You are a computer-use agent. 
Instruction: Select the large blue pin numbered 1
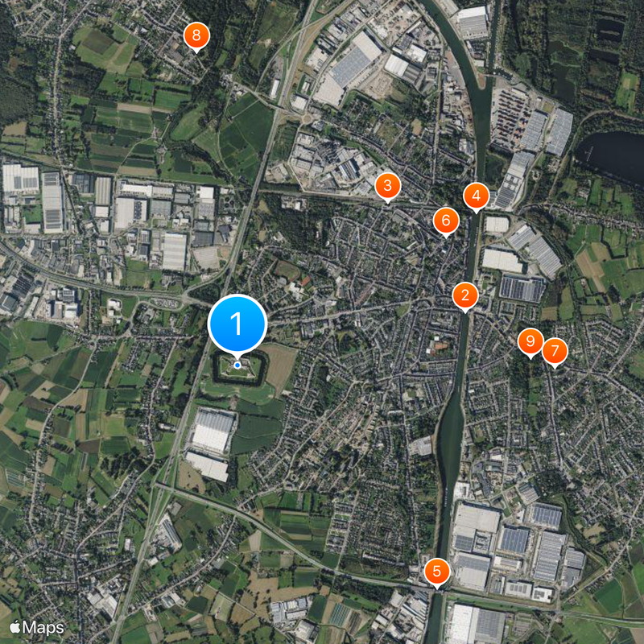[237, 324]
